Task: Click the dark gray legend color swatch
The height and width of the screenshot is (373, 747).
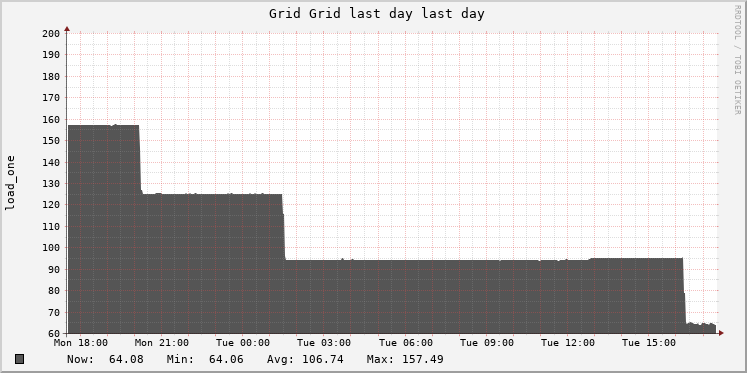Action: click(x=20, y=359)
